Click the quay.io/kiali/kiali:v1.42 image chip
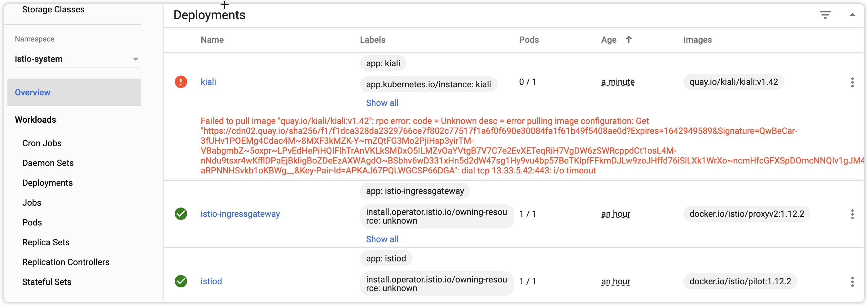Image resolution: width=868 pixels, height=306 pixels. pyautogui.click(x=734, y=82)
